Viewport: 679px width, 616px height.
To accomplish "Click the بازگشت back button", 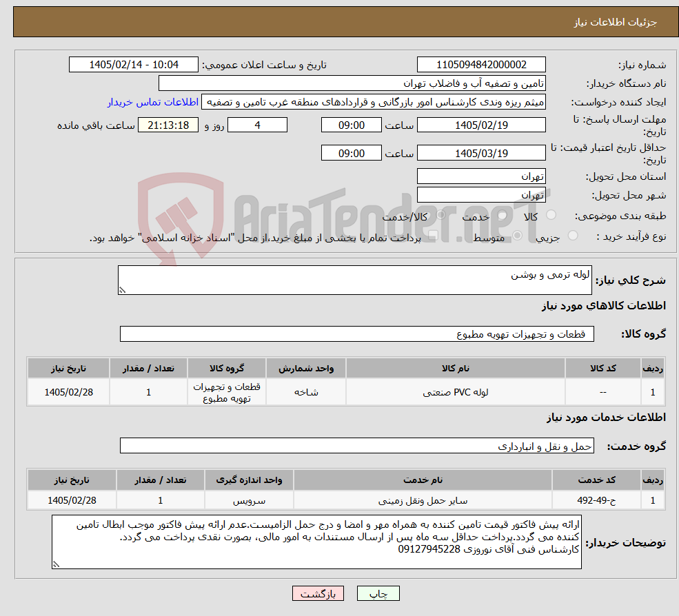I will click(x=318, y=593).
